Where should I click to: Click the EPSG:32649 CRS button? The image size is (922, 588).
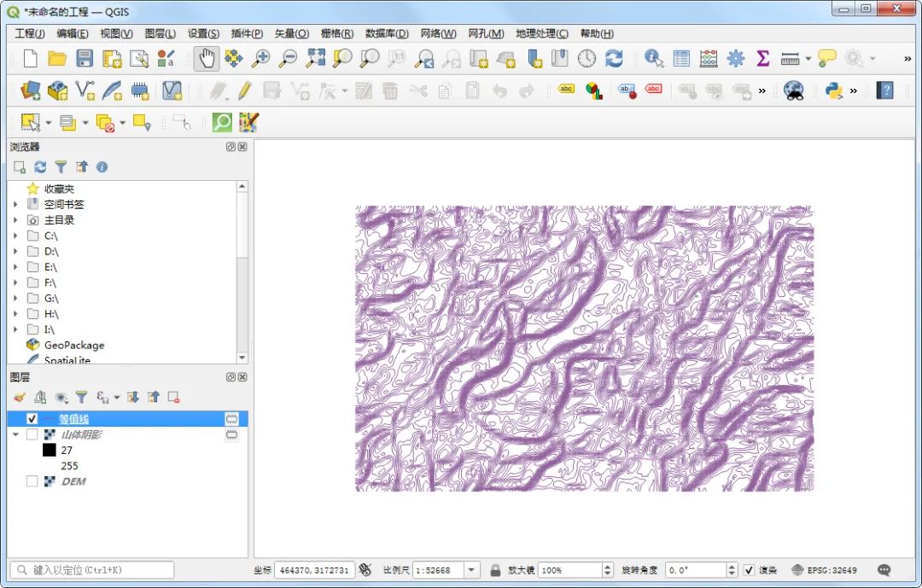825,570
